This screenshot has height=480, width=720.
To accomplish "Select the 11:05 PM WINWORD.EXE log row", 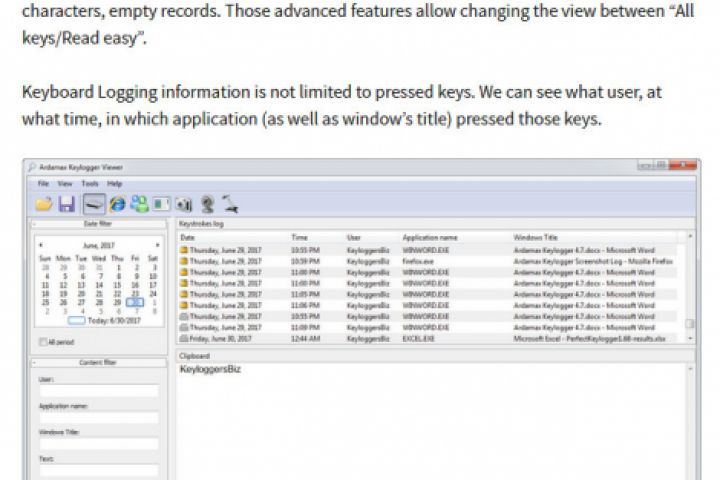I will click(x=427, y=294).
